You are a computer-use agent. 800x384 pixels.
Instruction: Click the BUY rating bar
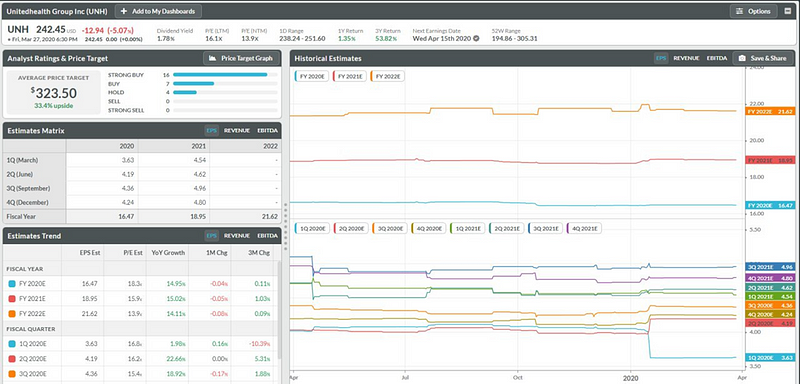[x=225, y=83]
